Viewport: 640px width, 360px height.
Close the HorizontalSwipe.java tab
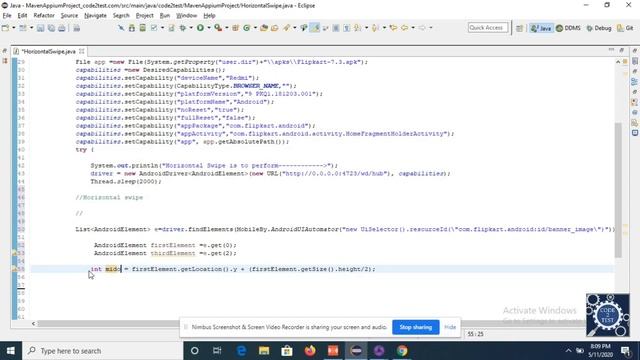coord(82,51)
